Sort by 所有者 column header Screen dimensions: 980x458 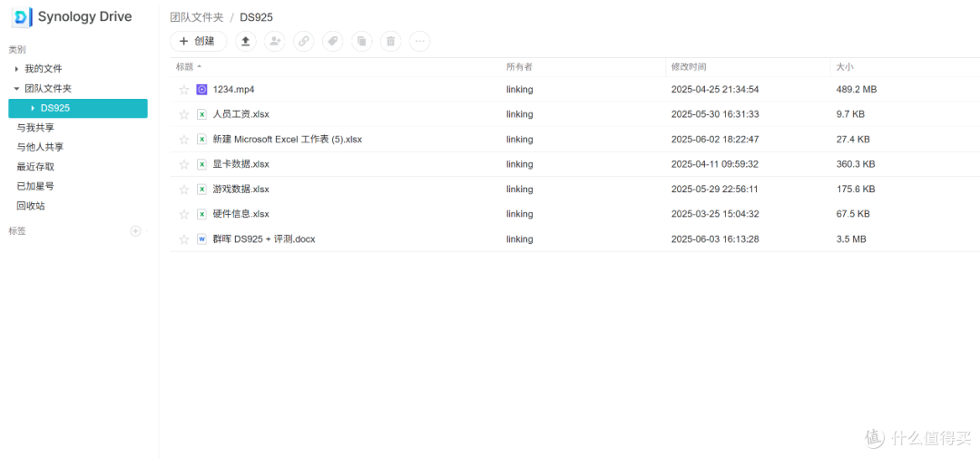coord(519,67)
